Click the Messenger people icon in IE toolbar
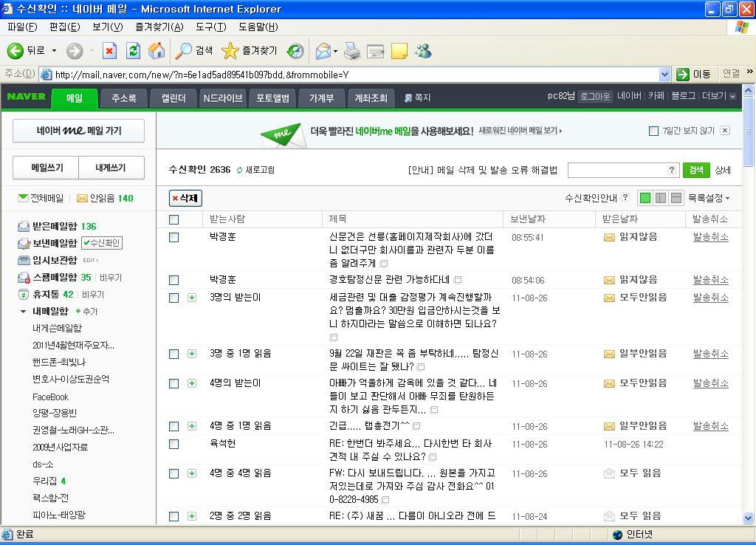This screenshot has width=756, height=545. click(423, 51)
